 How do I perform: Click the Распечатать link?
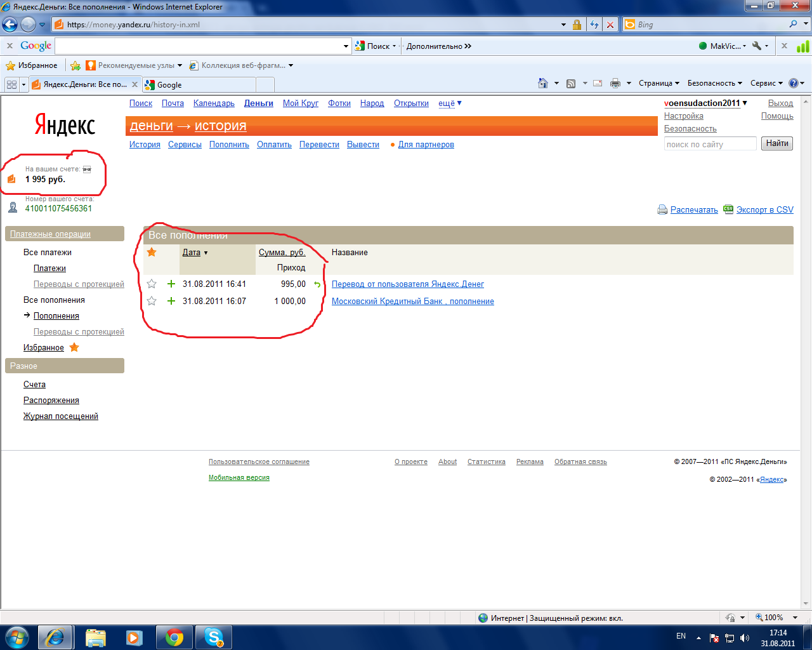coord(694,209)
